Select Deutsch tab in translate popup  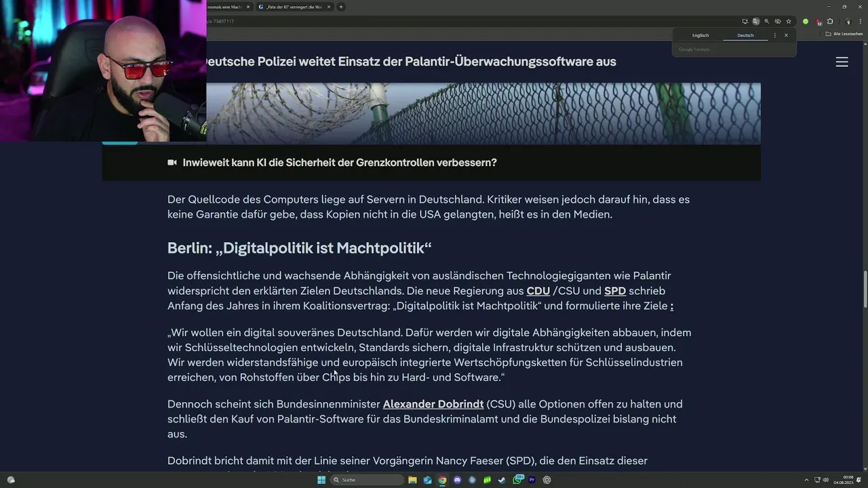click(x=745, y=35)
